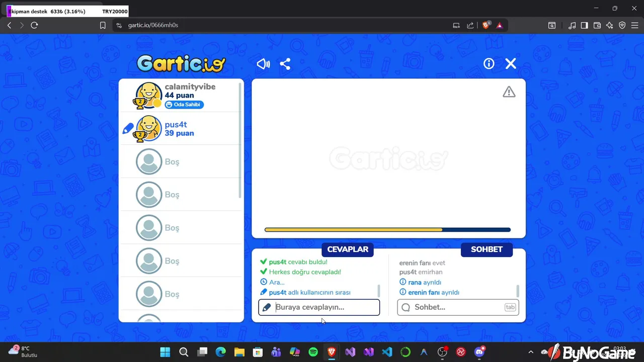The image size is (644, 362).
Task: Leave the room with the X icon
Action: [511, 63]
